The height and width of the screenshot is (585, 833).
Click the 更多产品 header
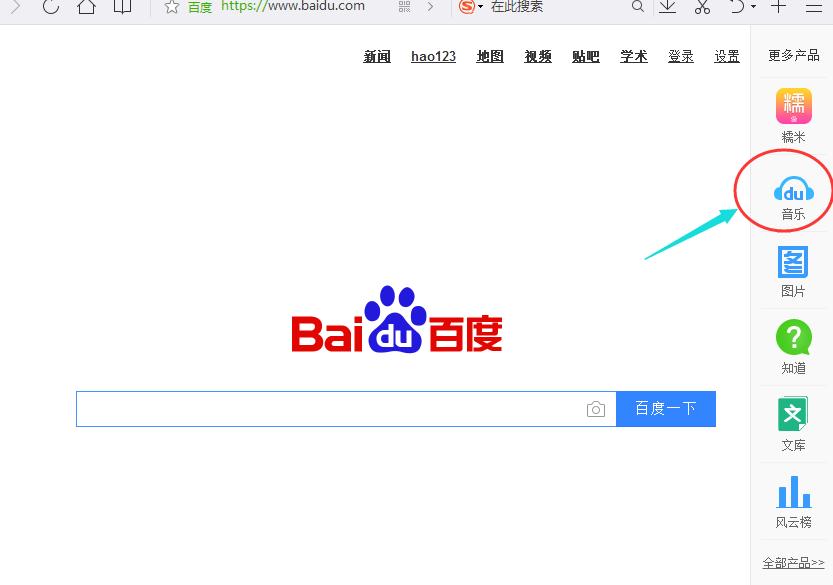pyautogui.click(x=794, y=55)
